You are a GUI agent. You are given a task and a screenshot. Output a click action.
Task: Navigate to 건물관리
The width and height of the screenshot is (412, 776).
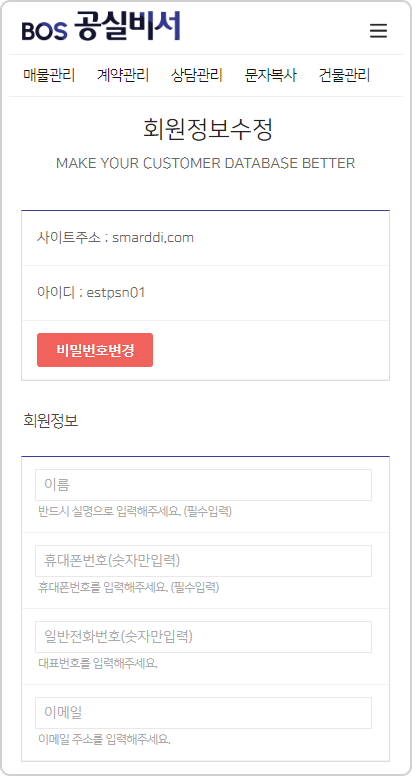(x=344, y=76)
